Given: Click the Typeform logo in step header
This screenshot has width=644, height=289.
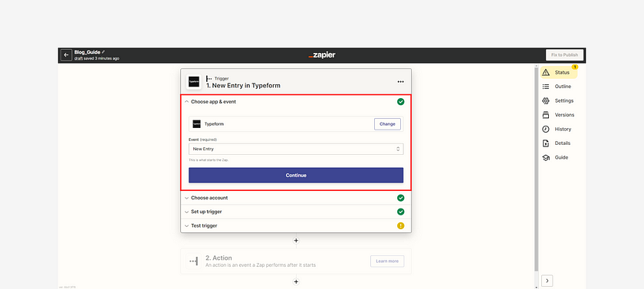Looking at the screenshot, I should [194, 82].
